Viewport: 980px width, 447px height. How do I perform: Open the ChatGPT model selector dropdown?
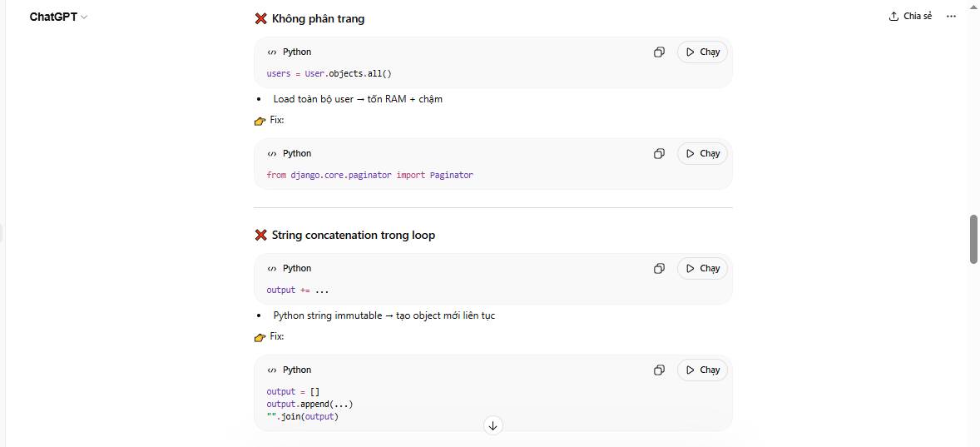tap(58, 17)
